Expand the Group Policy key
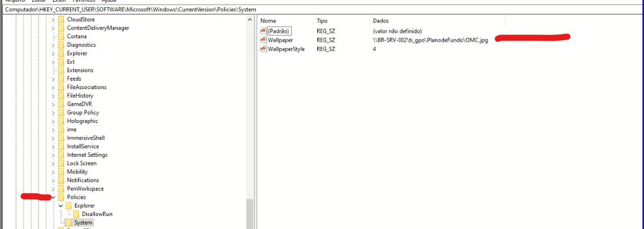The width and height of the screenshot is (644, 229). click(54, 112)
